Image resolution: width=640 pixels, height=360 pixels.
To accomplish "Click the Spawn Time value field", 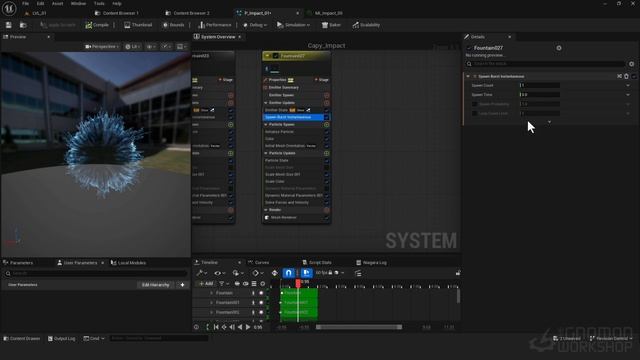I will (x=539, y=95).
